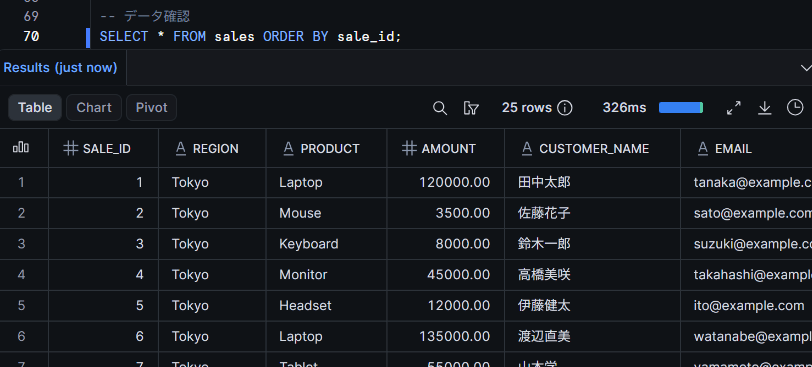Click customer name 田中太郎
Image resolution: width=812 pixels, height=367 pixels.
(x=544, y=182)
